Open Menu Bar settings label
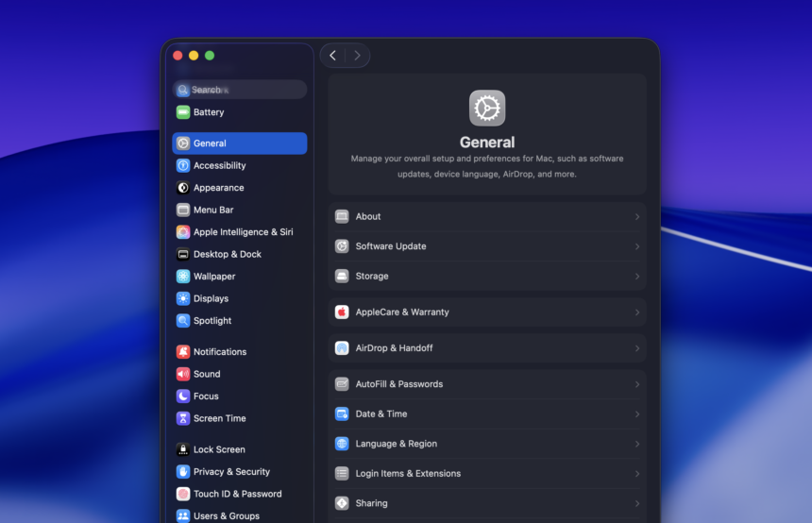Viewport: 812px width, 523px height. coord(213,210)
